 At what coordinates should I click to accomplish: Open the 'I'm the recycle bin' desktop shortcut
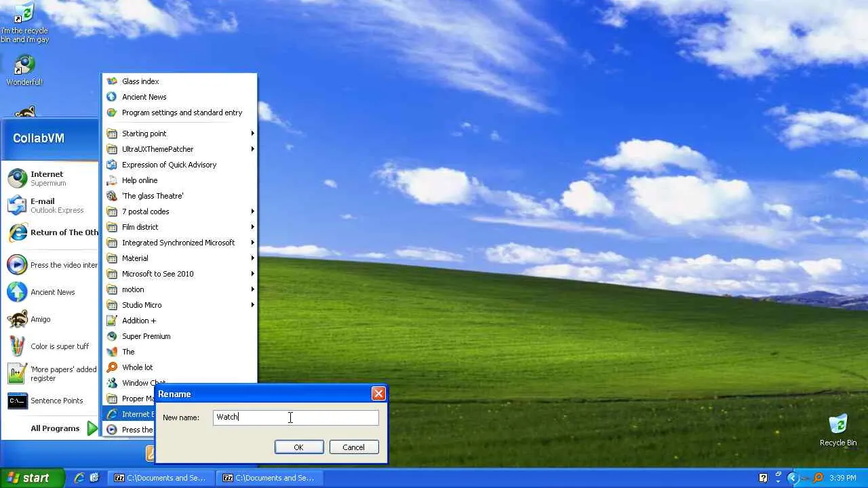click(x=24, y=14)
